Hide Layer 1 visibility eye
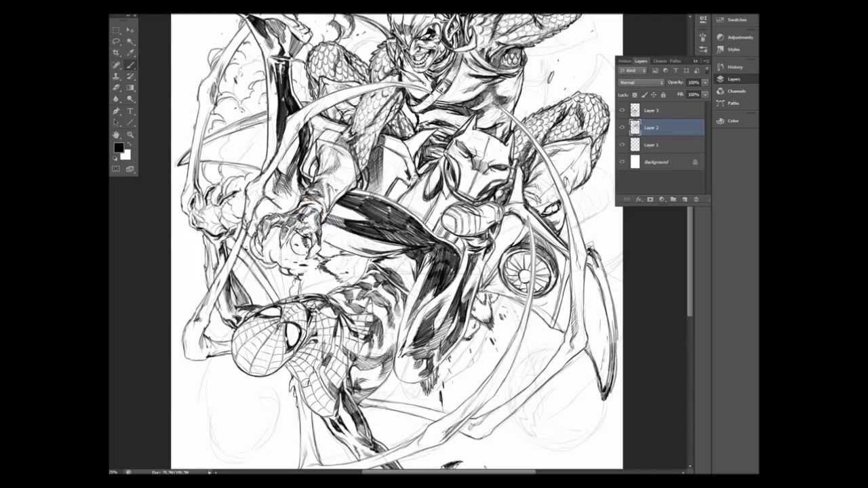This screenshot has width=868, height=488. point(622,144)
